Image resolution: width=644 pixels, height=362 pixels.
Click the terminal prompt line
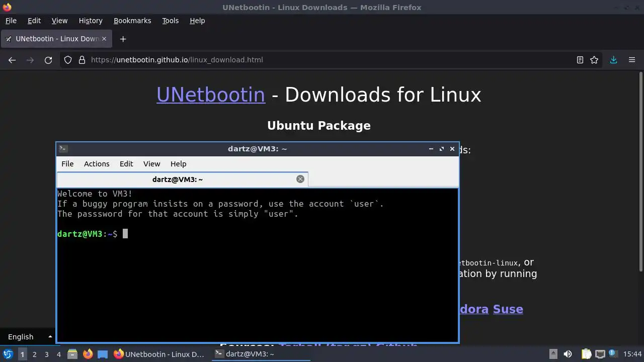(93, 234)
